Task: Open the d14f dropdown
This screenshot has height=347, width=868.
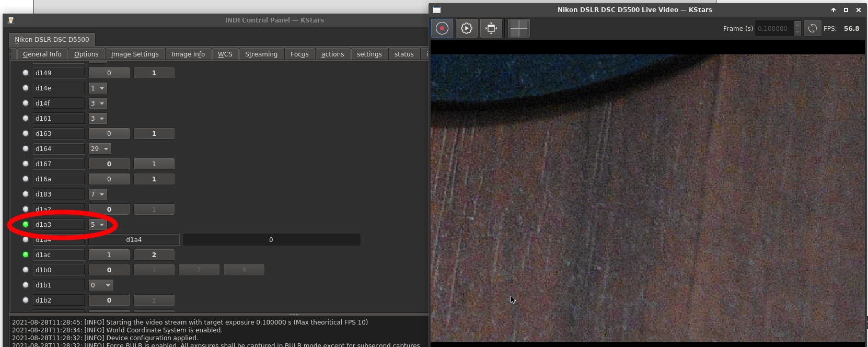Action: pos(98,103)
